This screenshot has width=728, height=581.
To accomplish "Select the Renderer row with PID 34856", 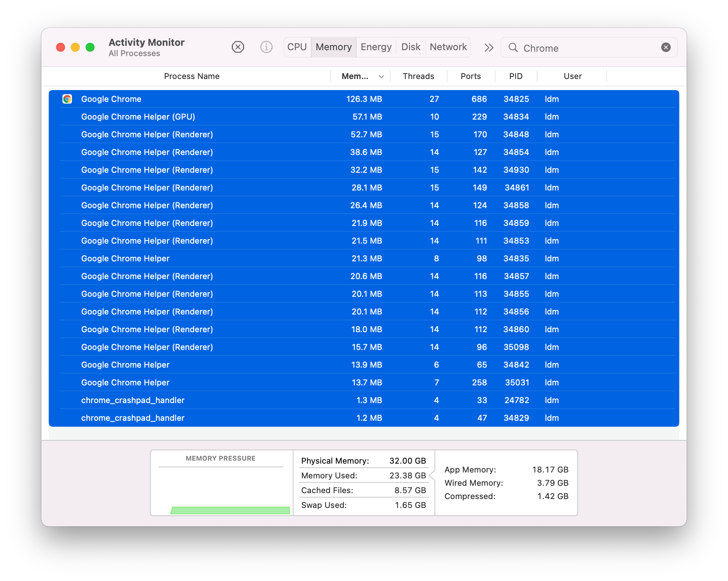I will [x=364, y=312].
